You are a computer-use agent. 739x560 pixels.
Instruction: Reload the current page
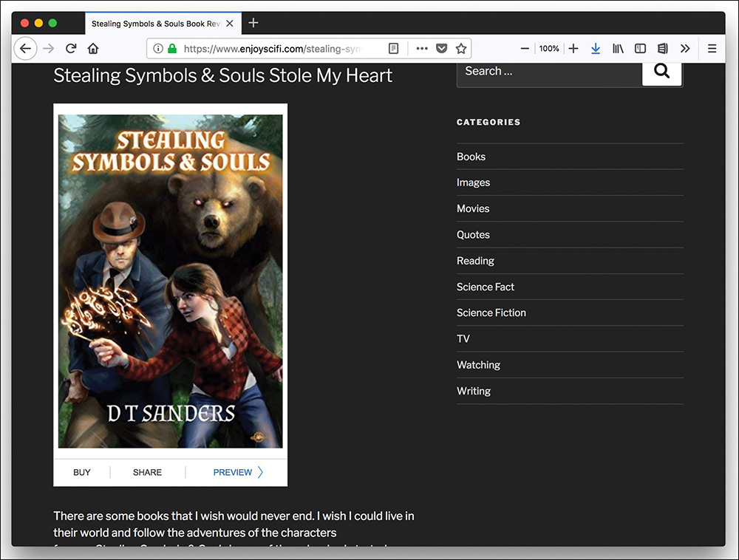pos(69,48)
